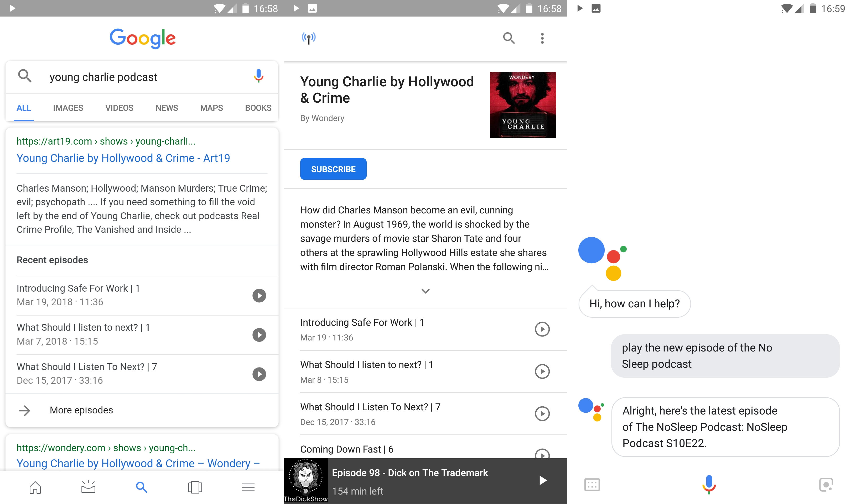Tap the magnifier icon beside young charlie podcast
The height and width of the screenshot is (504, 851).
point(25,76)
